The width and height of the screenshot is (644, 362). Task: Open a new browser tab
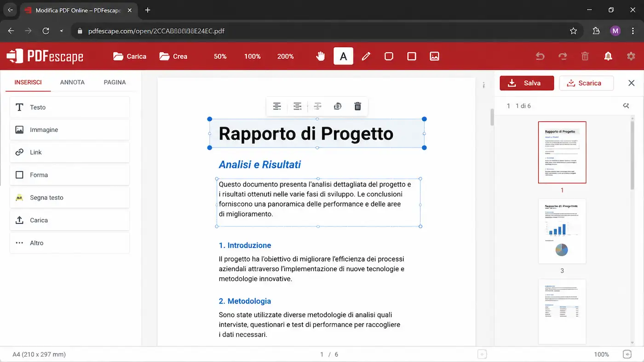tap(148, 10)
